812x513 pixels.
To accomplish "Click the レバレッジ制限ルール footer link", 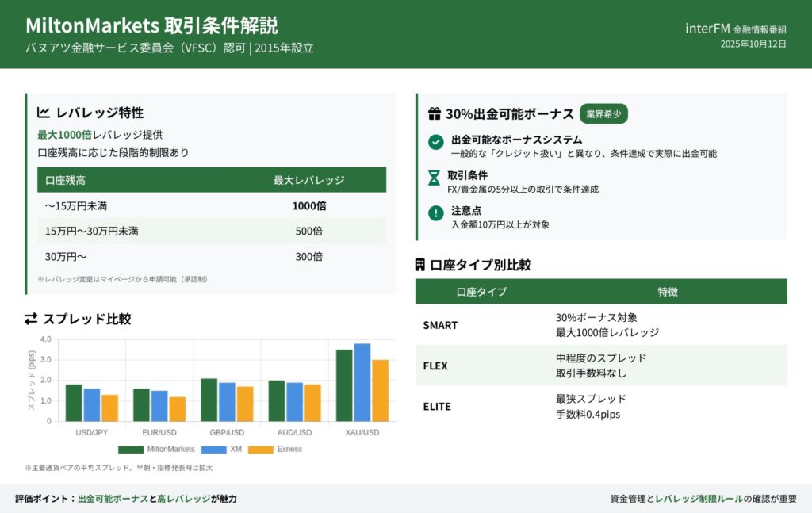I will pos(699,499).
